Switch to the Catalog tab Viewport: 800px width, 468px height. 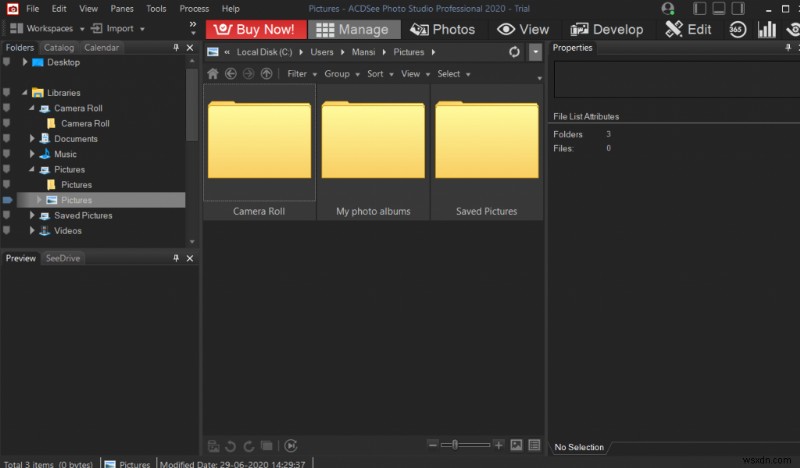click(59, 47)
